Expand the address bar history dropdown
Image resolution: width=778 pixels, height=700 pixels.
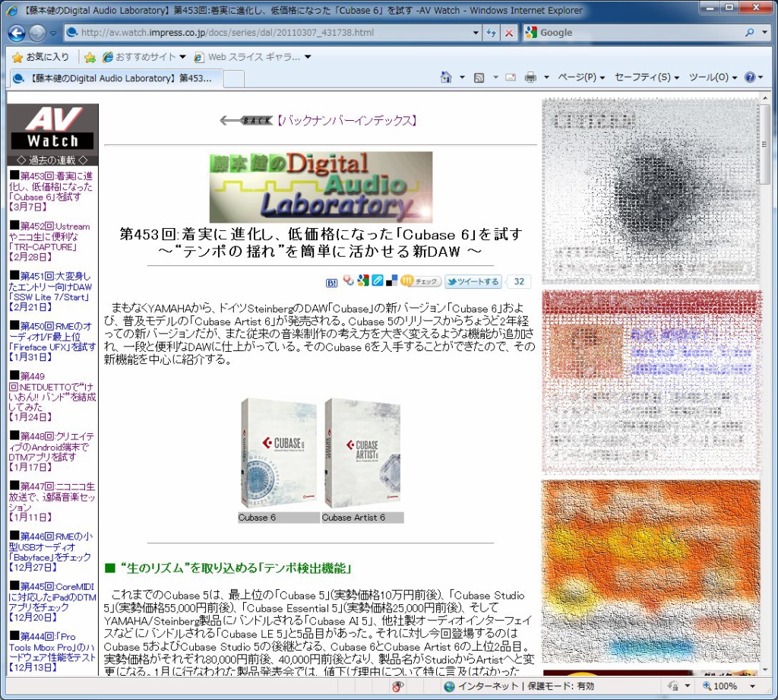pos(476,33)
